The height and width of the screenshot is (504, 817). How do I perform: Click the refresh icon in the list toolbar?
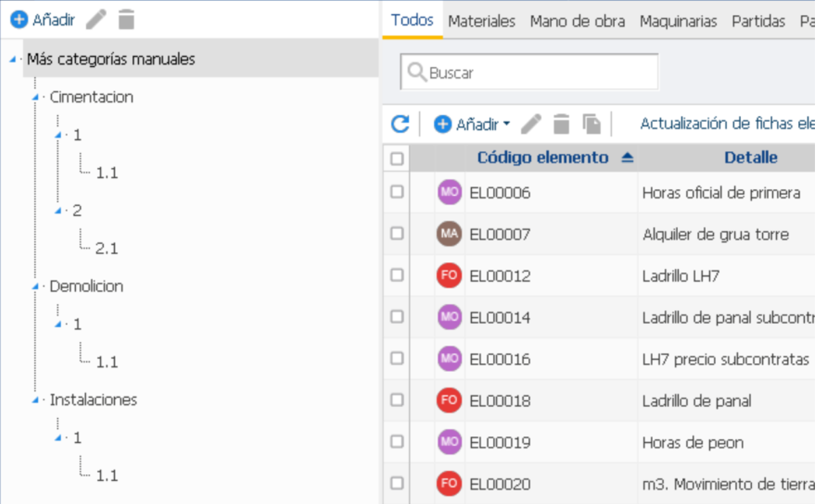pos(401,124)
